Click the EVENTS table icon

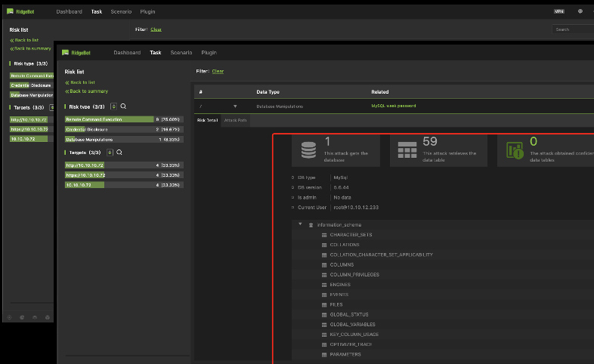pyautogui.click(x=324, y=295)
